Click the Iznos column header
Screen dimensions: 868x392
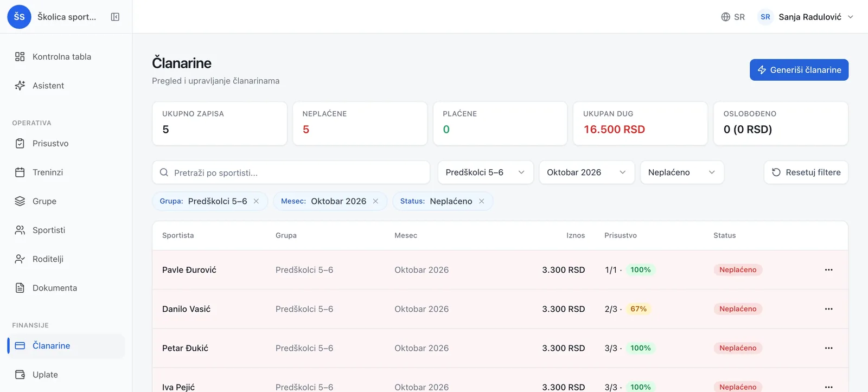point(576,235)
